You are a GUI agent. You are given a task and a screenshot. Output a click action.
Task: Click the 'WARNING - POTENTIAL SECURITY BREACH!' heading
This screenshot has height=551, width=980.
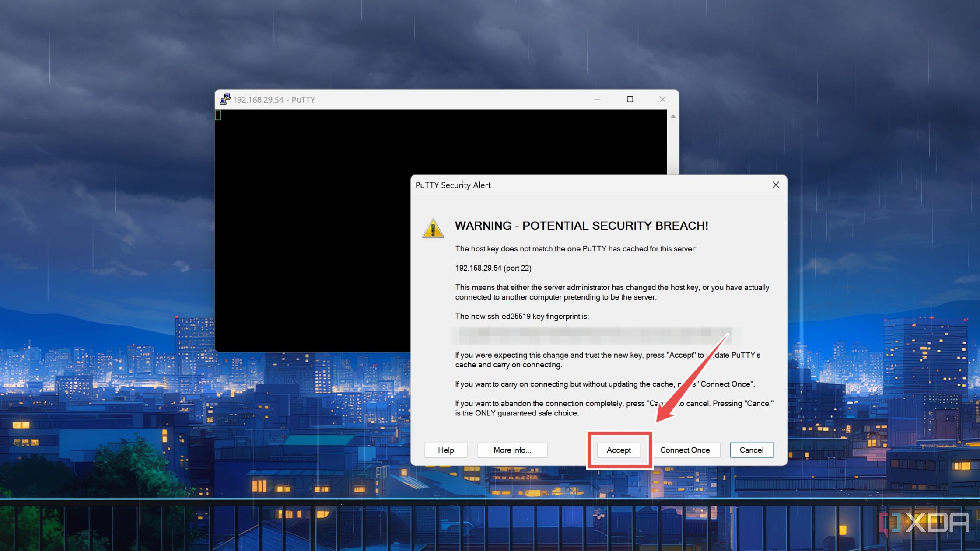[x=581, y=226]
